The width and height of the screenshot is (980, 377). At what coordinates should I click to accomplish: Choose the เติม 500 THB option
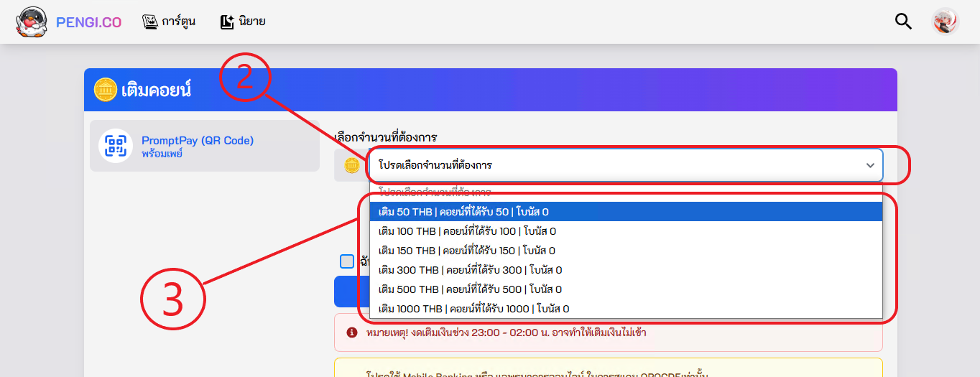coord(626,289)
